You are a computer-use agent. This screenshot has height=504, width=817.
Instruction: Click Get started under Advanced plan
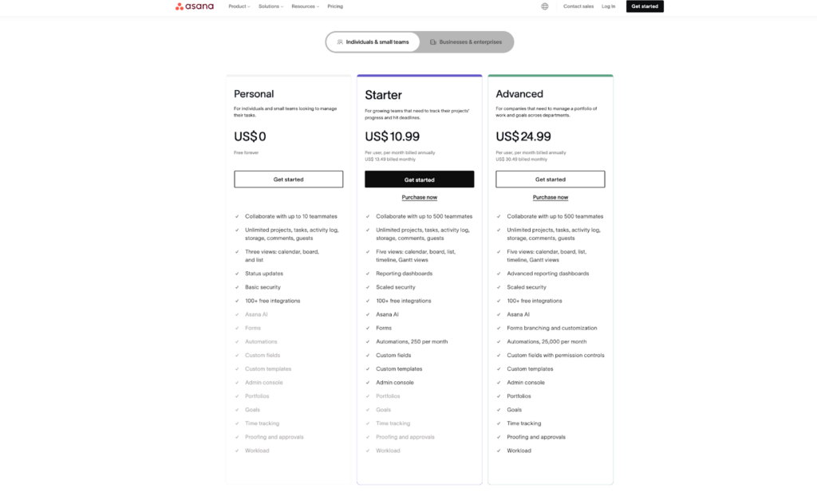[551, 179]
